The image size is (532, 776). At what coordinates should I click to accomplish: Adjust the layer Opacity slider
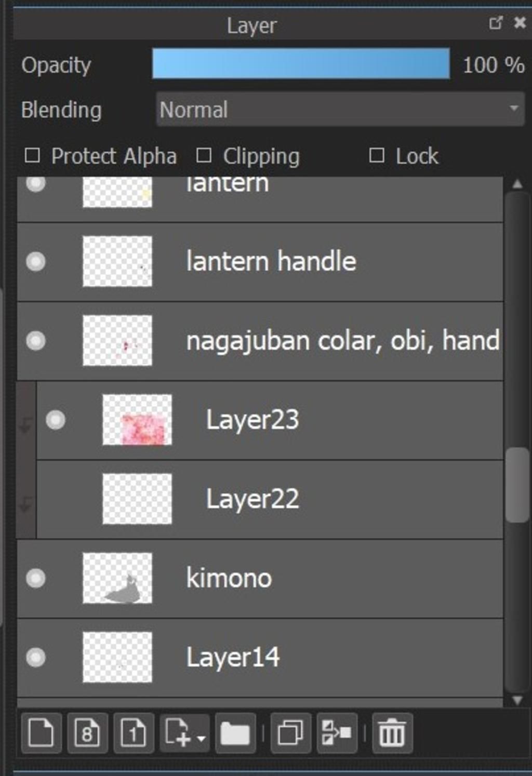(x=301, y=64)
